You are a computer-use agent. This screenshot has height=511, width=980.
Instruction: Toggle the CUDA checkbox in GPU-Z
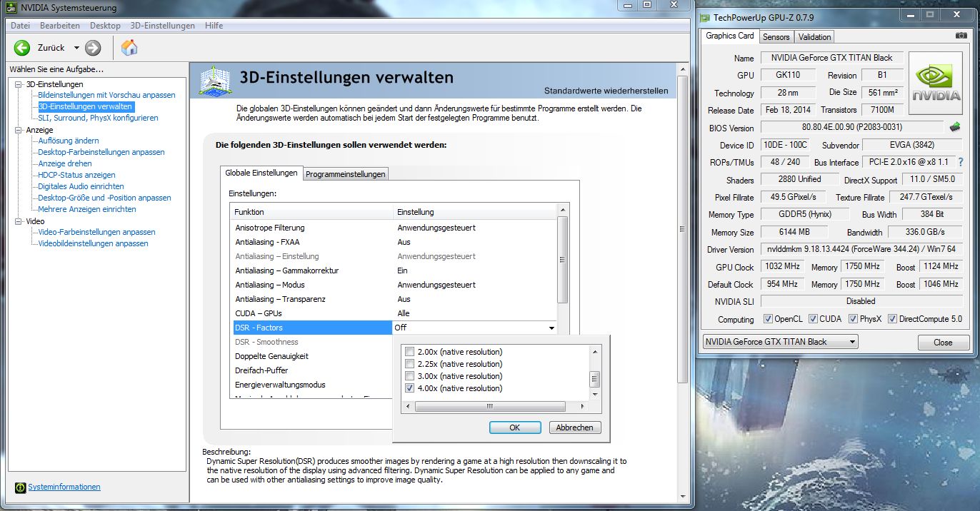tap(812, 319)
